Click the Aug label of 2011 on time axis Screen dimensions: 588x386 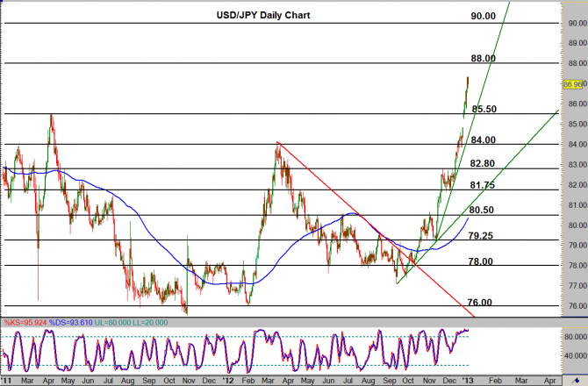[127, 381]
